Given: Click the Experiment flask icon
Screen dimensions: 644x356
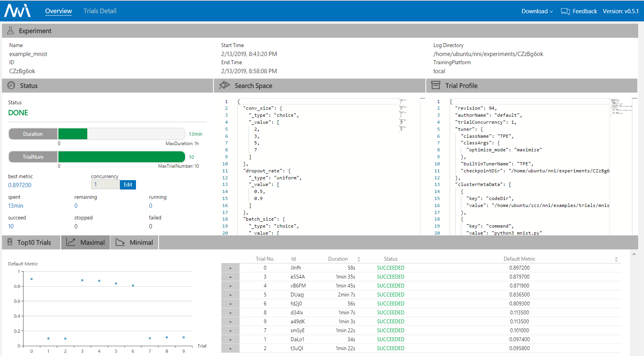Looking at the screenshot, I should pyautogui.click(x=11, y=31).
